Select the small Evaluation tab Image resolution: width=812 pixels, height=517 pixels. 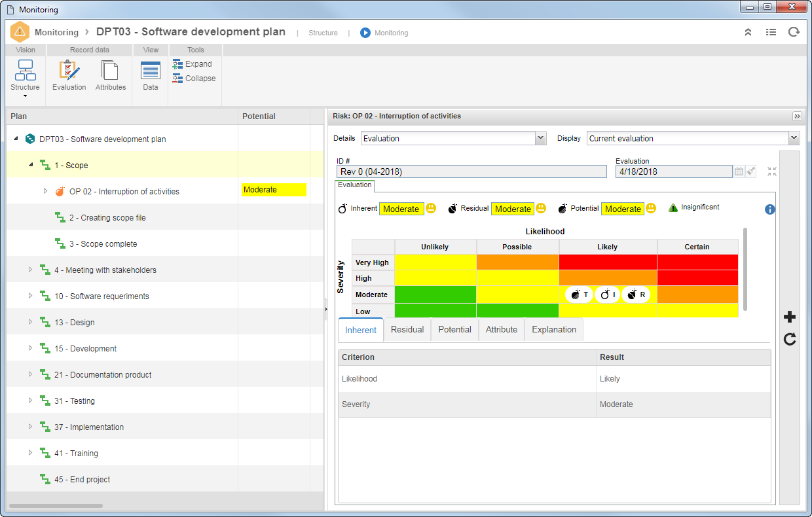[354, 185]
